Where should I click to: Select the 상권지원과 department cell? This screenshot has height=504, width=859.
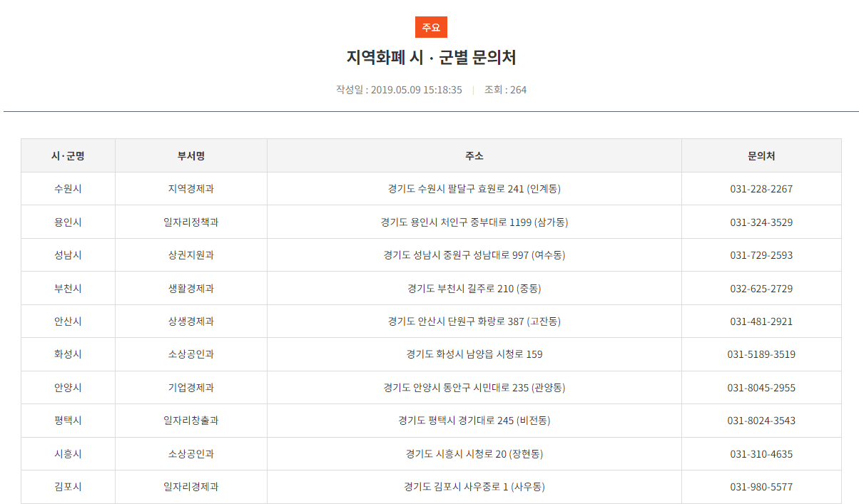[191, 254]
